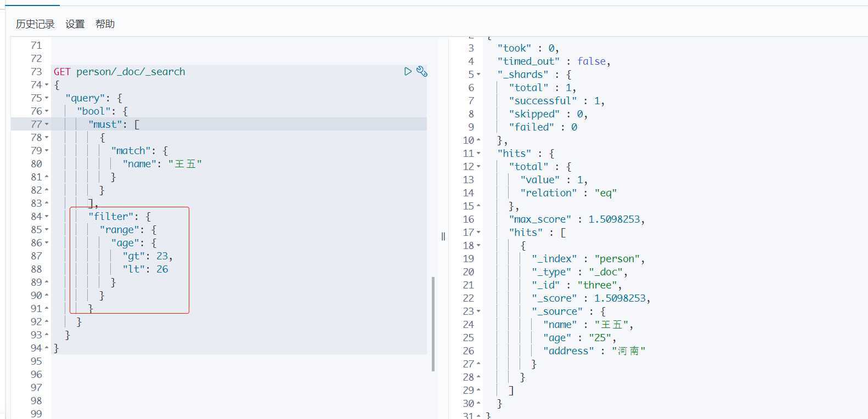Click the fold arrow at editor line 94
Viewport: 868px width, 419px height.
click(47, 348)
